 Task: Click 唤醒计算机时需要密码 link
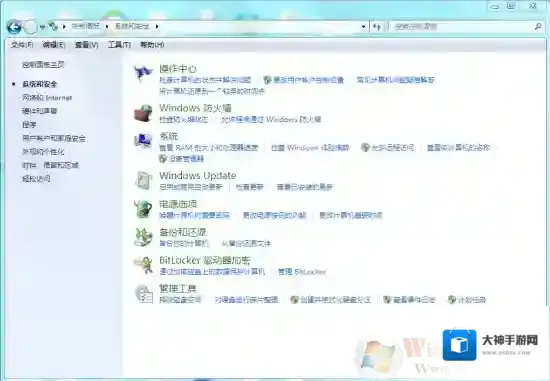point(195,215)
